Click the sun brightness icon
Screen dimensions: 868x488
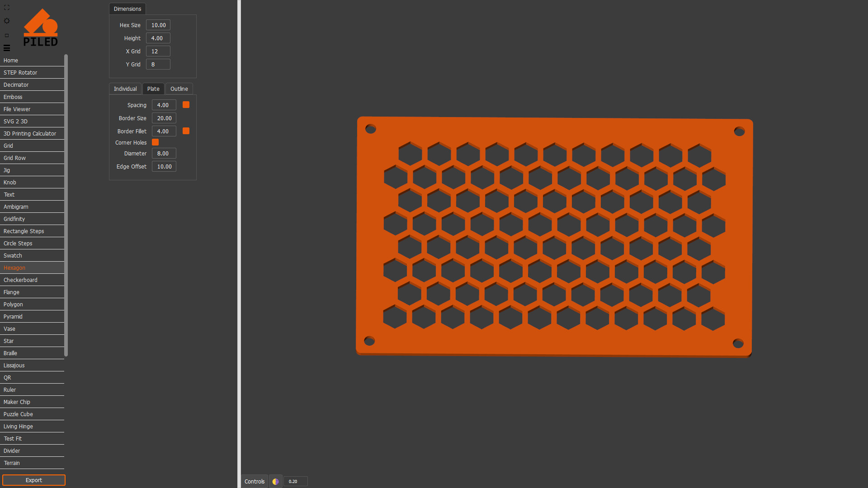pos(7,21)
